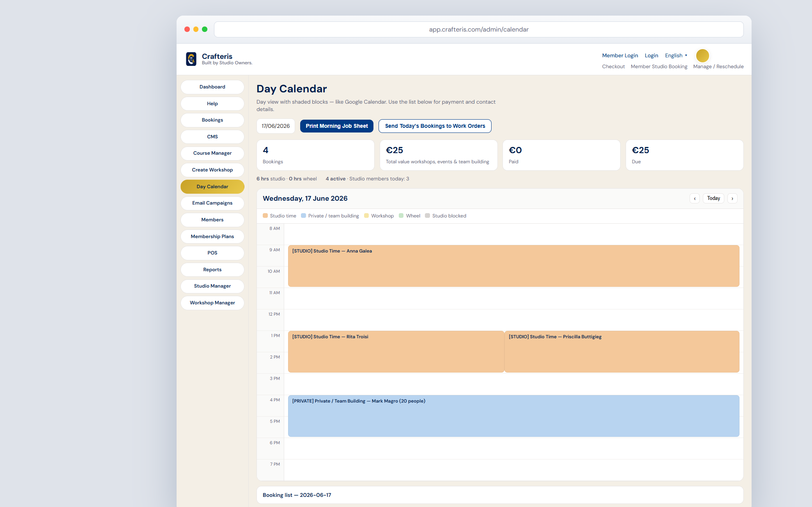Click the 12 PM time label
This screenshot has height=507, width=812.
274,314
